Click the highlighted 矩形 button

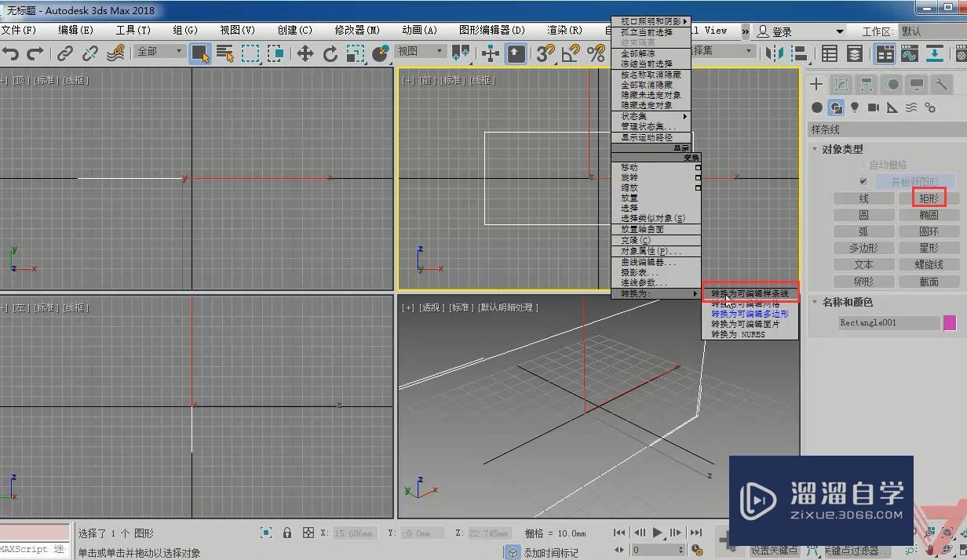[x=929, y=198]
